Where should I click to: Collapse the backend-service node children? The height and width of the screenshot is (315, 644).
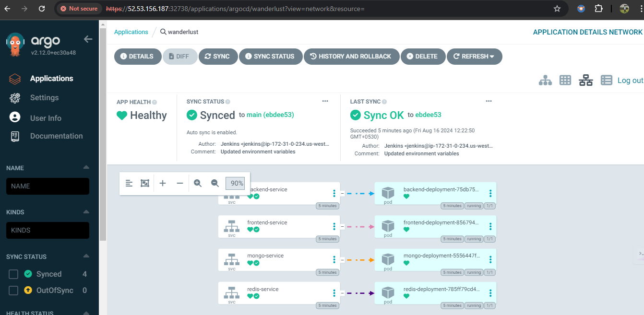point(342,194)
